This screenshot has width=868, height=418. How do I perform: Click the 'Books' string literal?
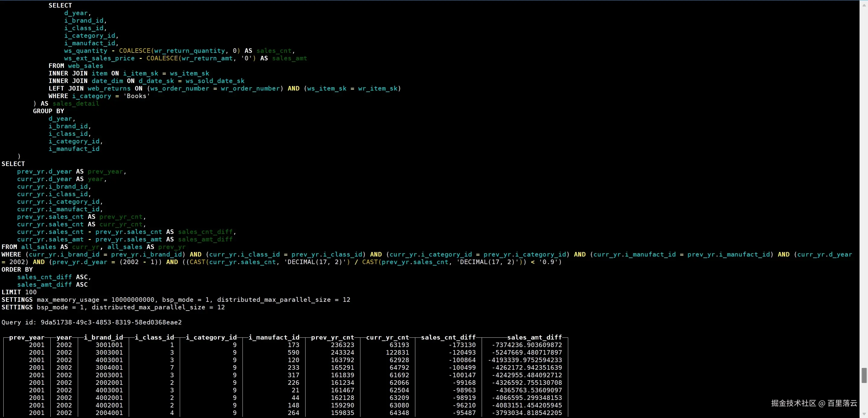[136, 96]
